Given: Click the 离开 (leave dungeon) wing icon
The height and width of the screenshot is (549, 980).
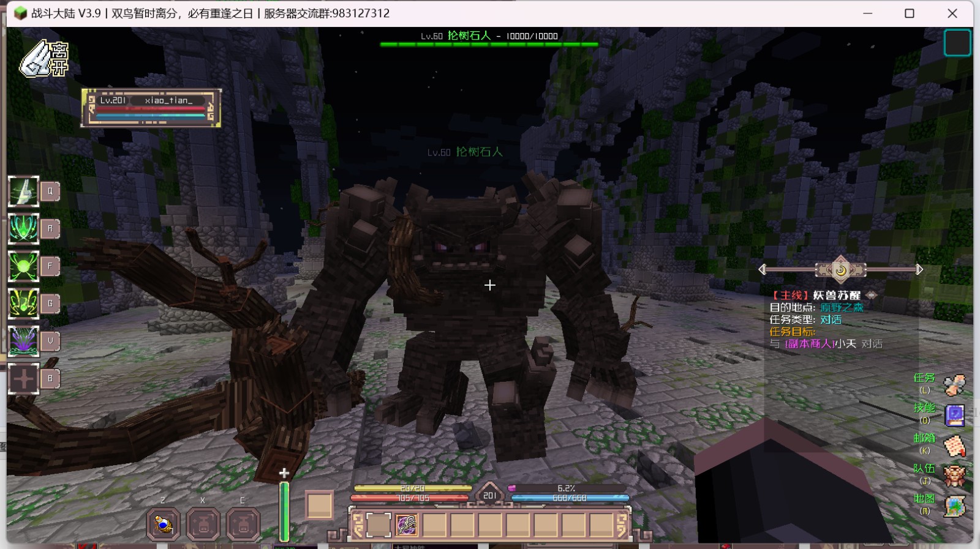Looking at the screenshot, I should click(x=43, y=59).
